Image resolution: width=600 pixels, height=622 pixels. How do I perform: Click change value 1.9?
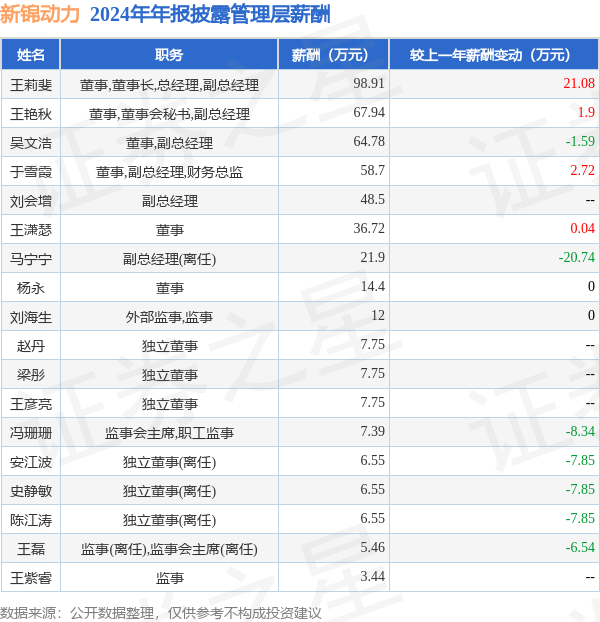click(x=586, y=112)
